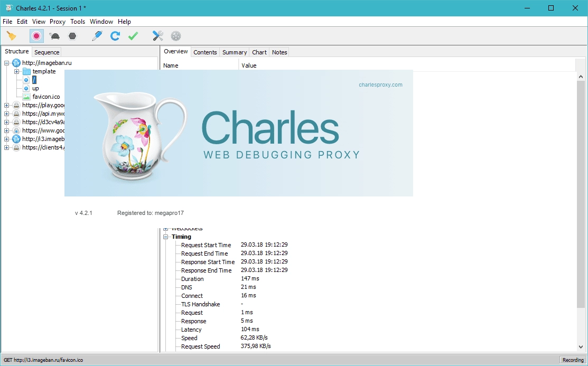Open the Help menu

(124, 21)
